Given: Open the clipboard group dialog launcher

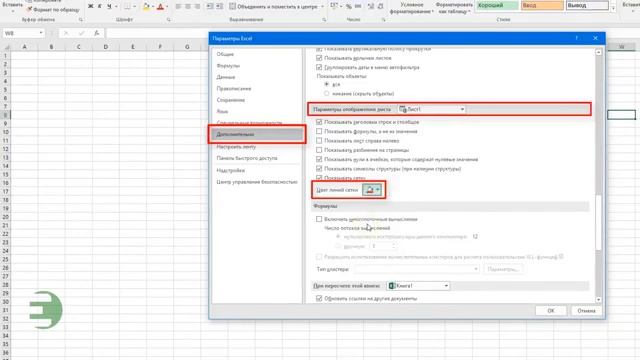Looking at the screenshot, I should pyautogui.click(x=80, y=20).
